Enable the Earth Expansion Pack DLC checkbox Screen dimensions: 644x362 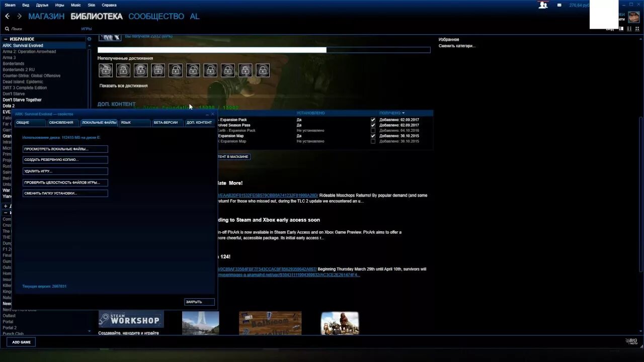[x=373, y=131]
